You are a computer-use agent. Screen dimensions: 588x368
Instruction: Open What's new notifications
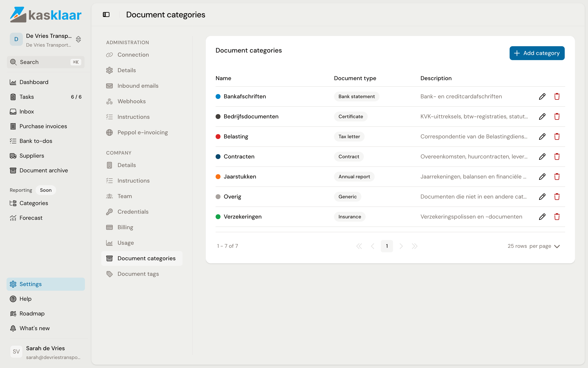46,328
